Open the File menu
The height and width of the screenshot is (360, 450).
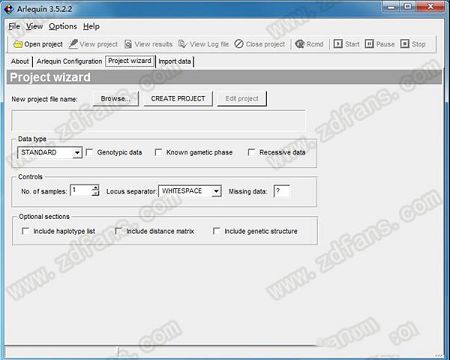tap(14, 26)
